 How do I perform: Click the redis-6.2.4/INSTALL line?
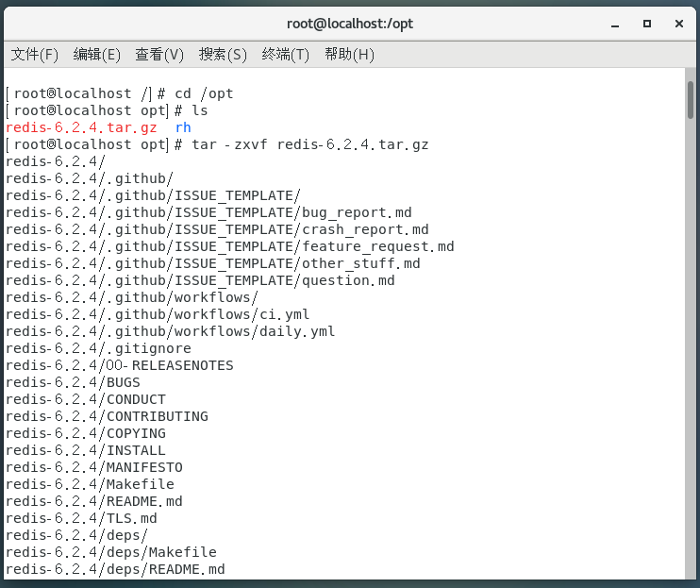click(86, 450)
